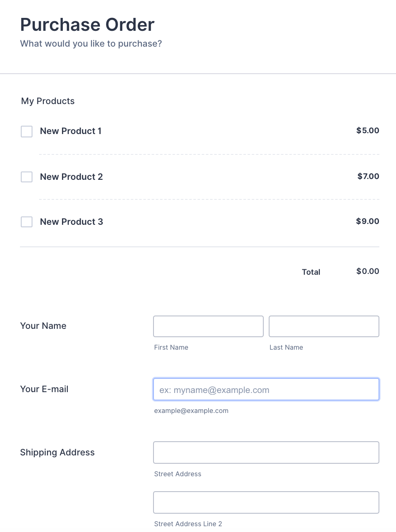Click the Street Address Line 2 field
Viewport: 396px width, 532px height.
[266, 502]
